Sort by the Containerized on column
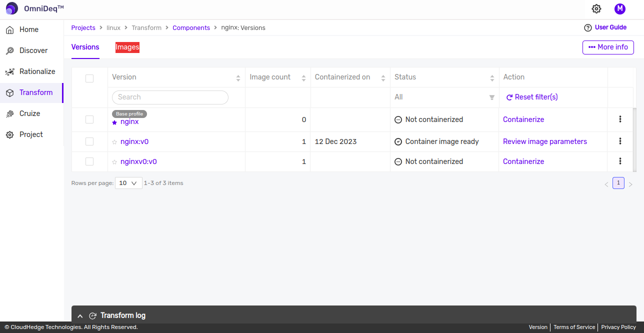This screenshot has height=333, width=644. (383, 78)
